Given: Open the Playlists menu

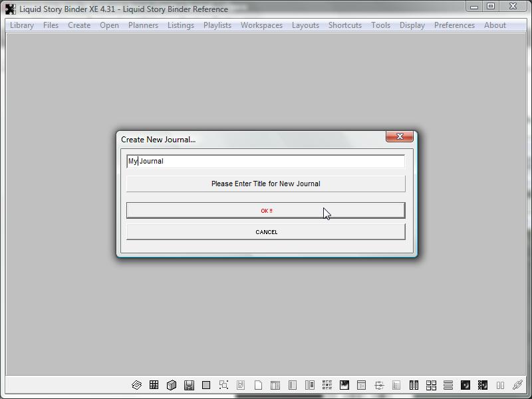Looking at the screenshot, I should [217, 25].
